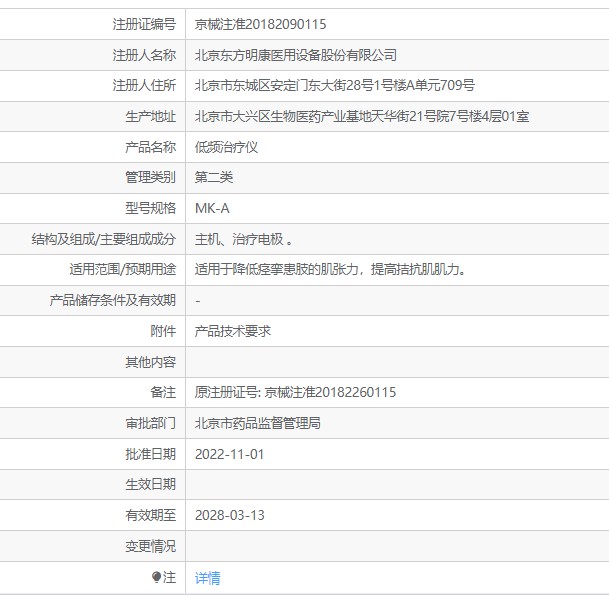This screenshot has width=609, height=598.
Task: Click registrant address 安定门东大街28号1号楼A单元709号
Action: pos(372,85)
